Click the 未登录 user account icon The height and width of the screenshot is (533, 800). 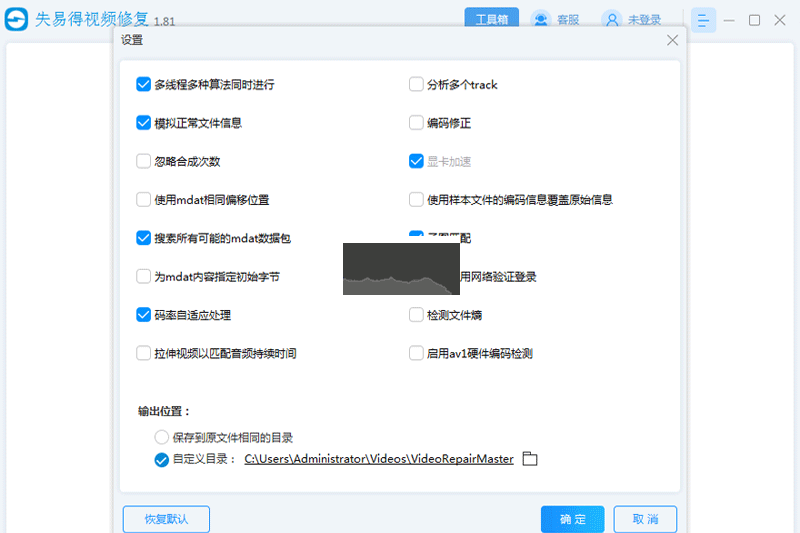tap(611, 20)
